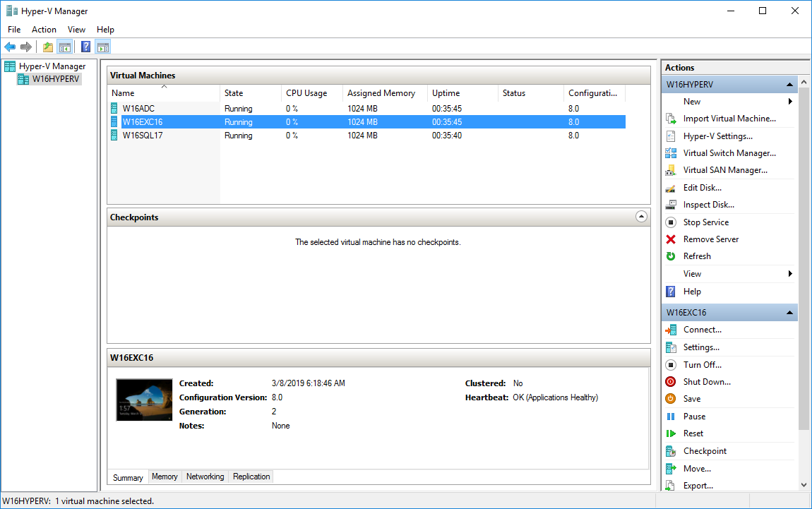Open Hyper-V Settings link
812x509 pixels.
(717, 136)
